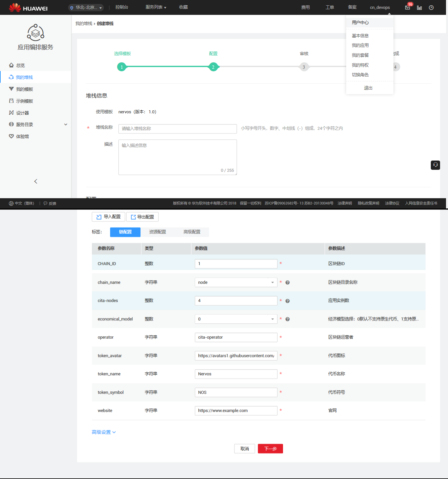
Task: Choose 我的特权 from account menu
Action: (x=360, y=65)
